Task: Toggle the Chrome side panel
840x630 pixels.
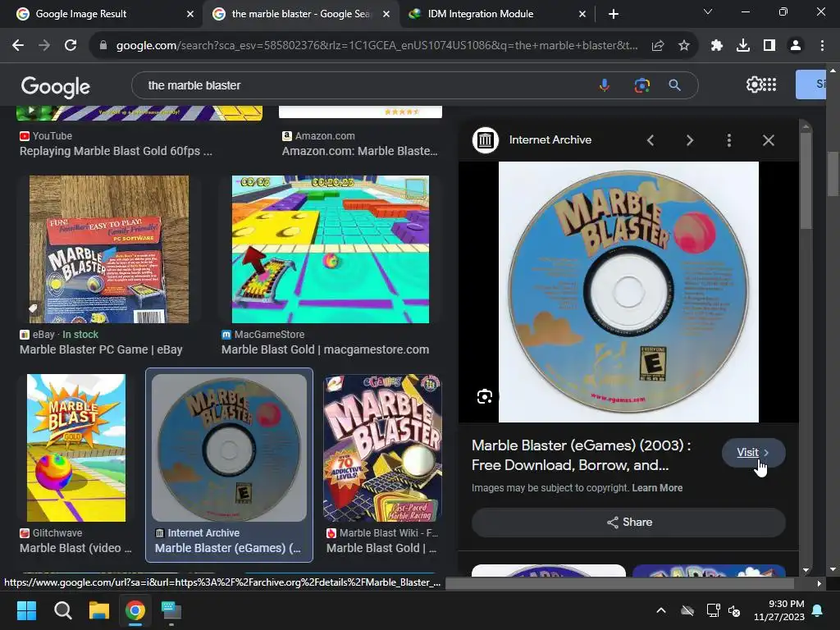Action: [x=769, y=46]
